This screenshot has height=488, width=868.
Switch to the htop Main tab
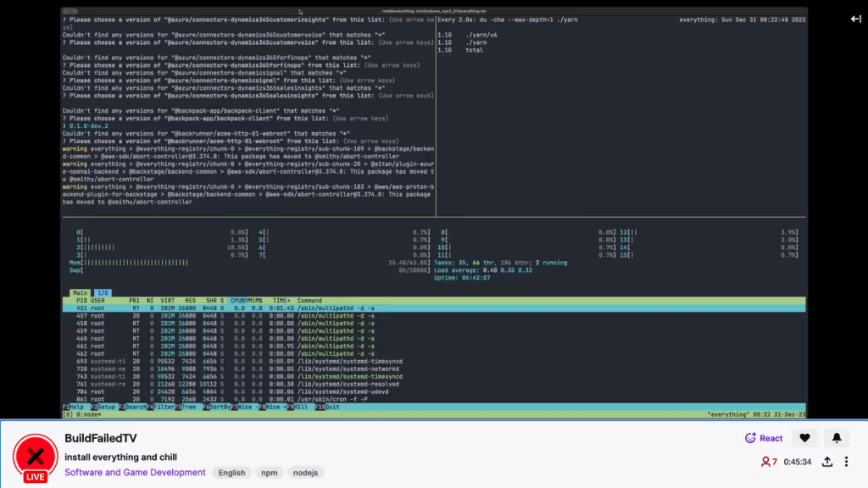(x=79, y=292)
